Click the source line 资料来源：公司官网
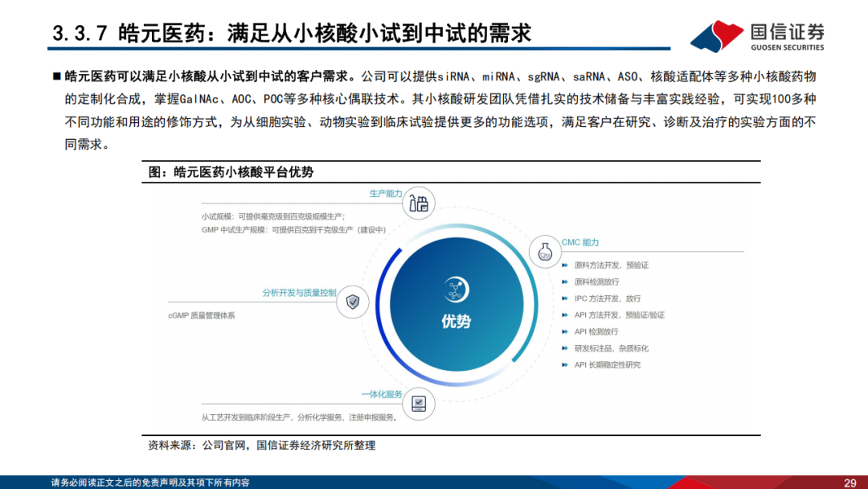 coord(261,446)
